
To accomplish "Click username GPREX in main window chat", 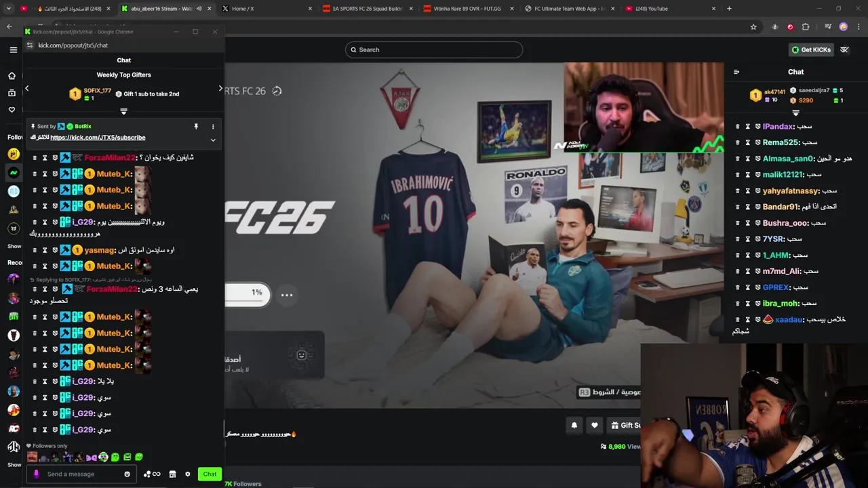I will (776, 287).
